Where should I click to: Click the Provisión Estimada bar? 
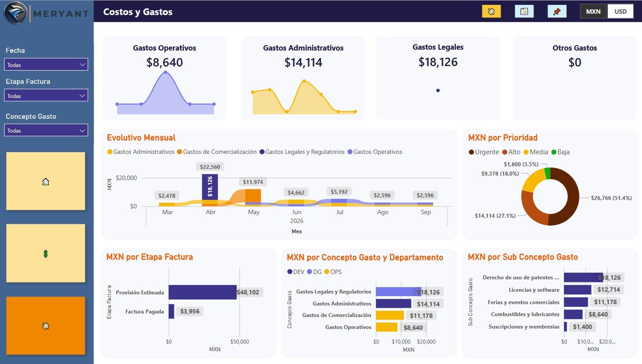202,292
